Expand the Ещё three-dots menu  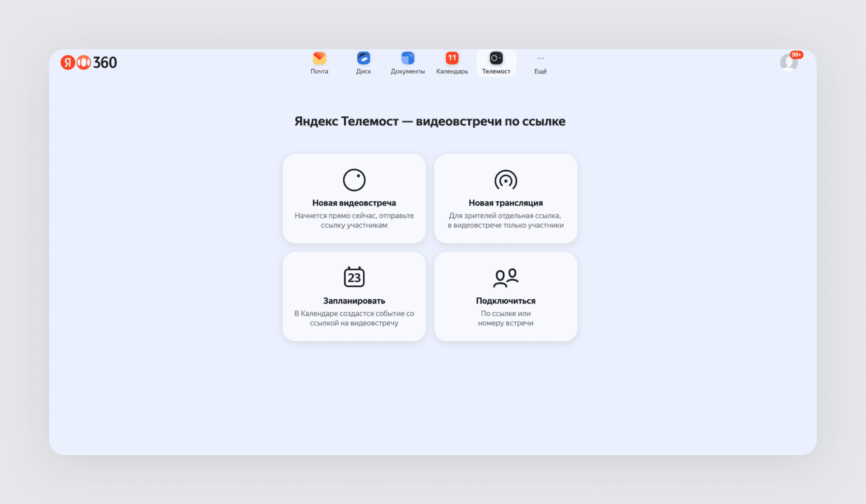tap(540, 58)
